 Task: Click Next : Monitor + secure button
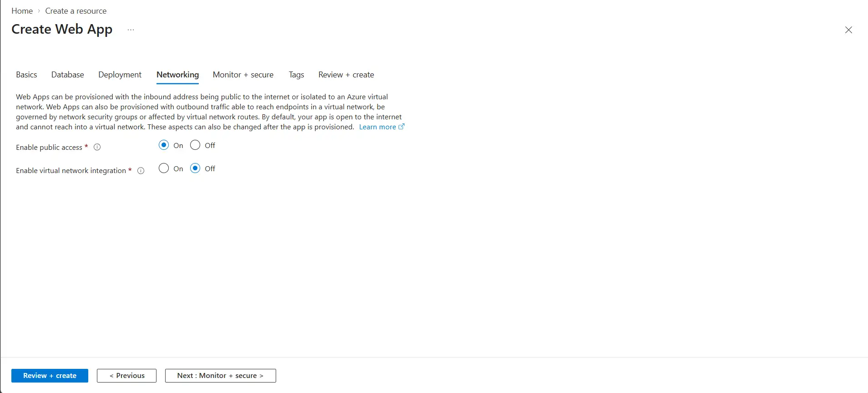220,376
